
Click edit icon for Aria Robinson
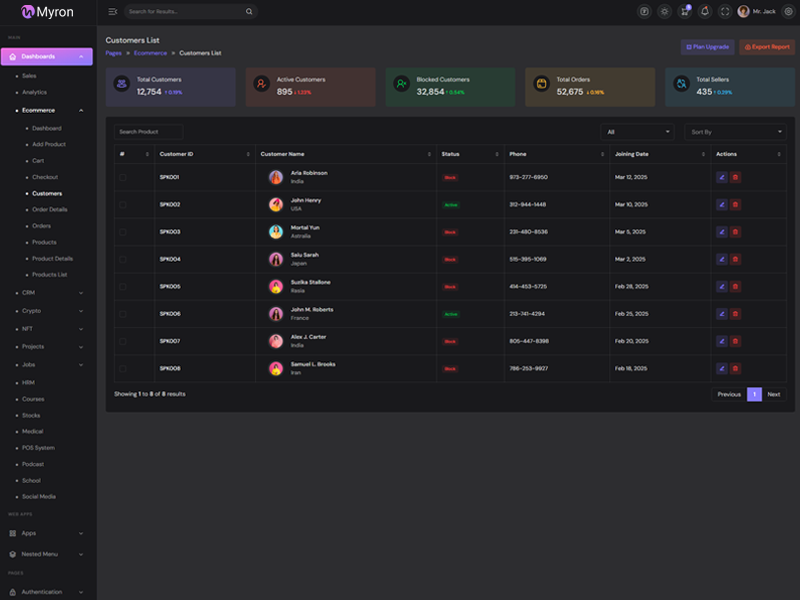click(722, 177)
